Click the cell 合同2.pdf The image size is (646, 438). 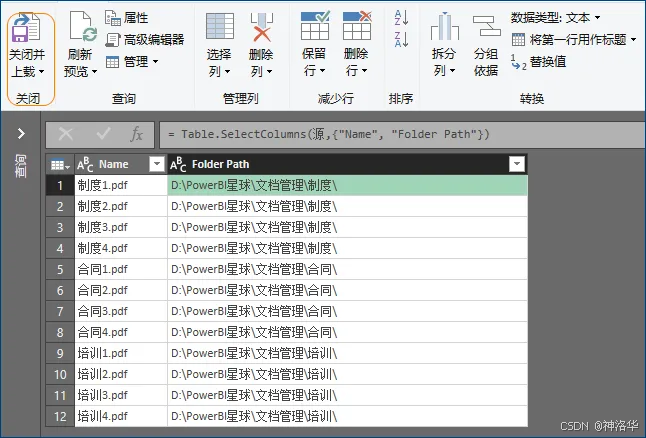coord(121,290)
